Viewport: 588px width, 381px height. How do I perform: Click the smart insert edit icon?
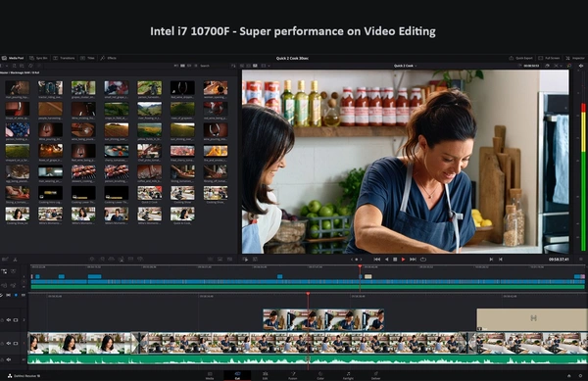(91, 260)
